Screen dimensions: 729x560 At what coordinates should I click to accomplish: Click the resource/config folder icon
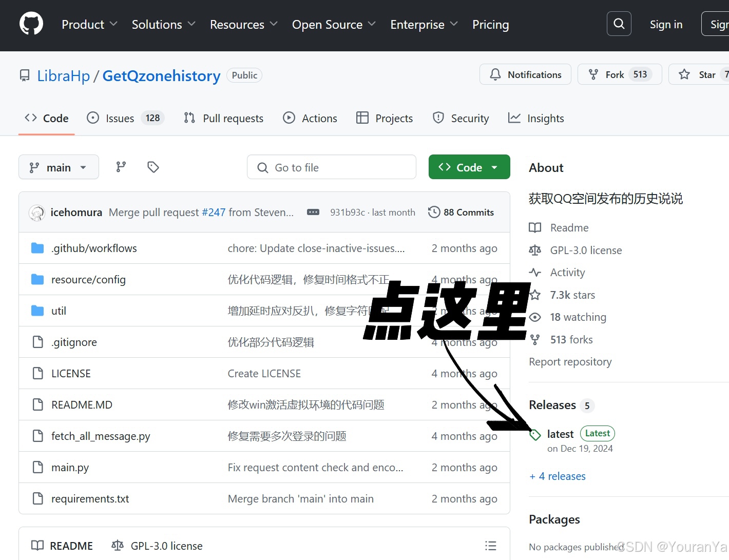37,280
